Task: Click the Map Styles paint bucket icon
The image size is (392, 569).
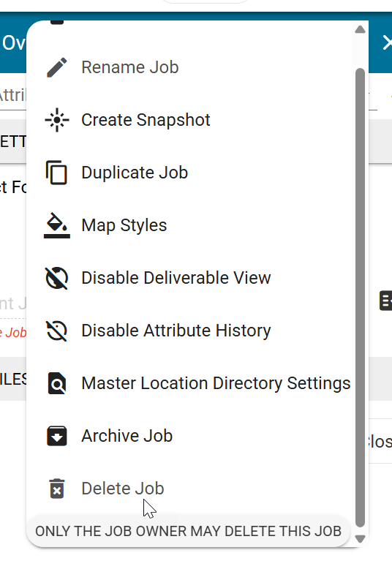Action: pyautogui.click(x=57, y=225)
